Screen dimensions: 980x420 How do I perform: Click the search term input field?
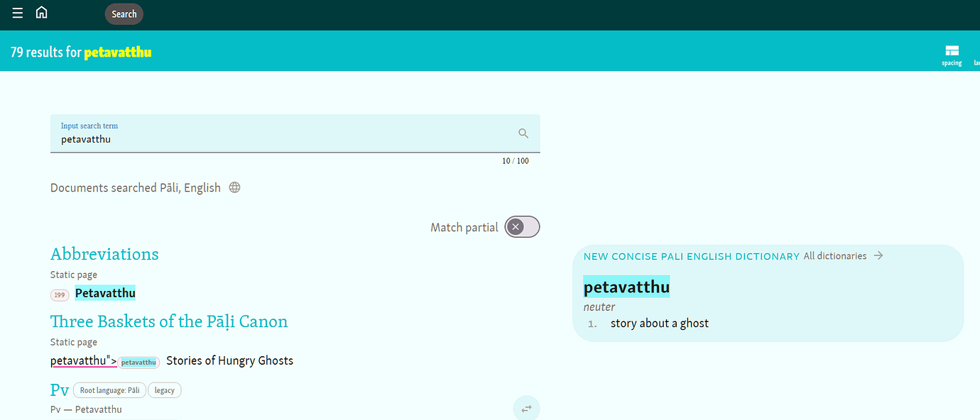pos(284,138)
